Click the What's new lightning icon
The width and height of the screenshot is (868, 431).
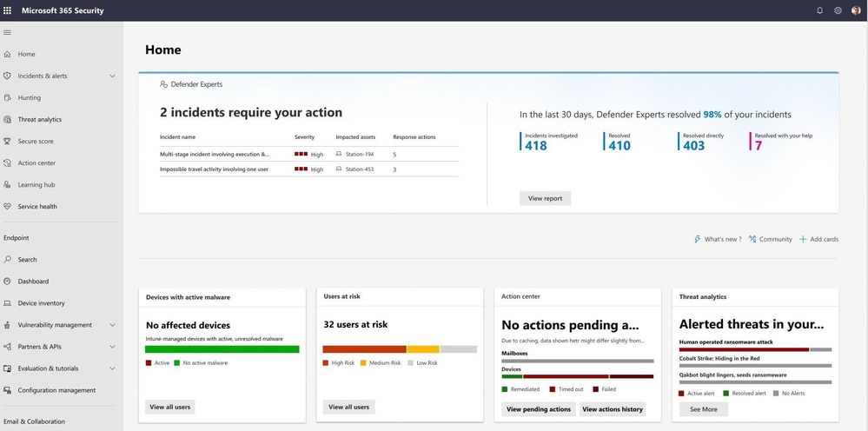[698, 239]
